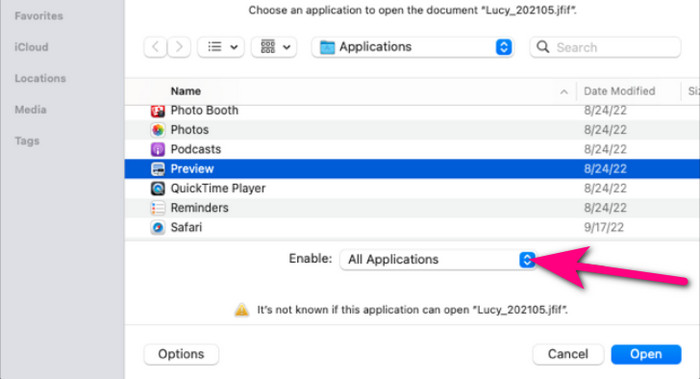This screenshot has width=700, height=379.
Task: Select the highlighted Preview row name
Action: (x=192, y=169)
